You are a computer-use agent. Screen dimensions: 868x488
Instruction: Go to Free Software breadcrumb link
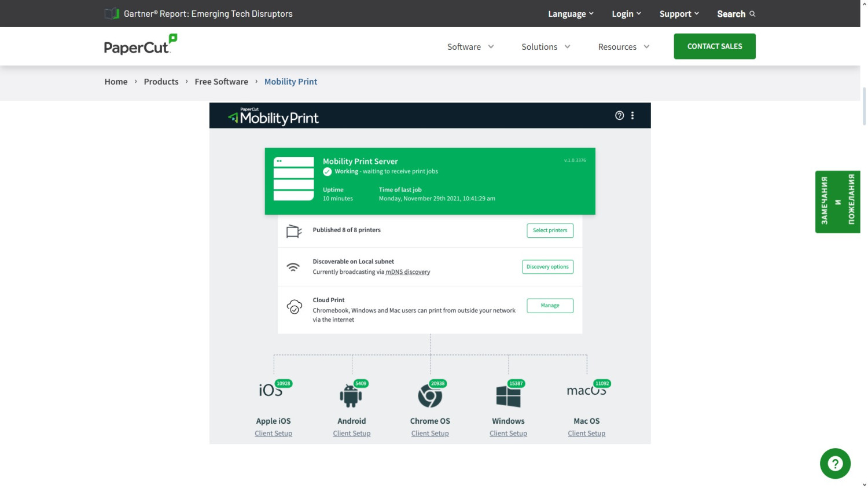coord(221,82)
